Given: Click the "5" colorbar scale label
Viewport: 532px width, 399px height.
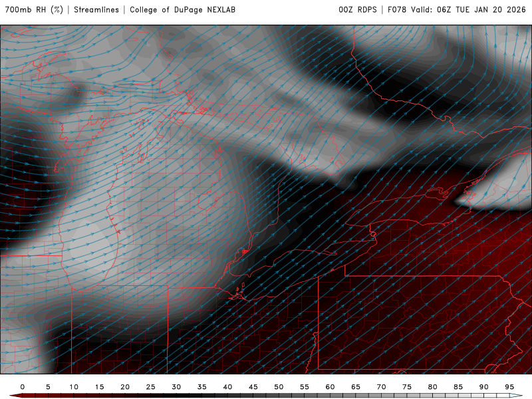Looking at the screenshot, I should [48, 387].
